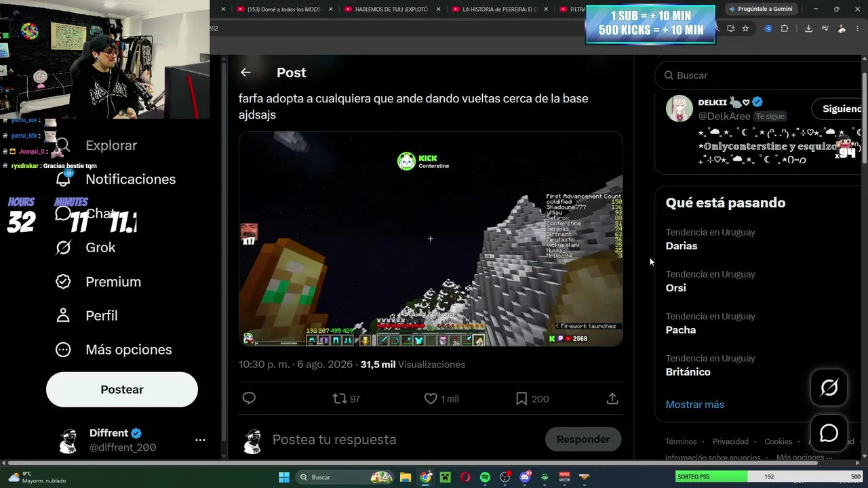Image resolution: width=868 pixels, height=488 pixels.
Task: Close the 'LA HISTORIA de PEEREIRA' tab
Action: pyautogui.click(x=546, y=9)
